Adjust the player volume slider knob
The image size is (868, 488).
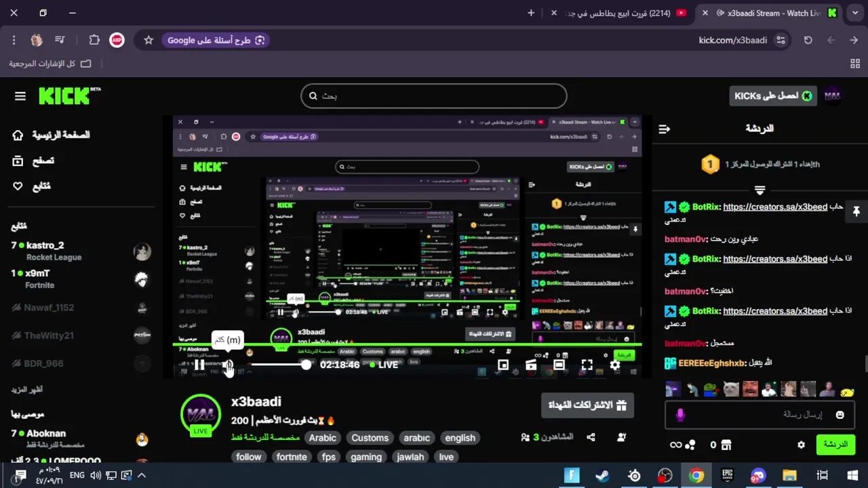(x=307, y=365)
